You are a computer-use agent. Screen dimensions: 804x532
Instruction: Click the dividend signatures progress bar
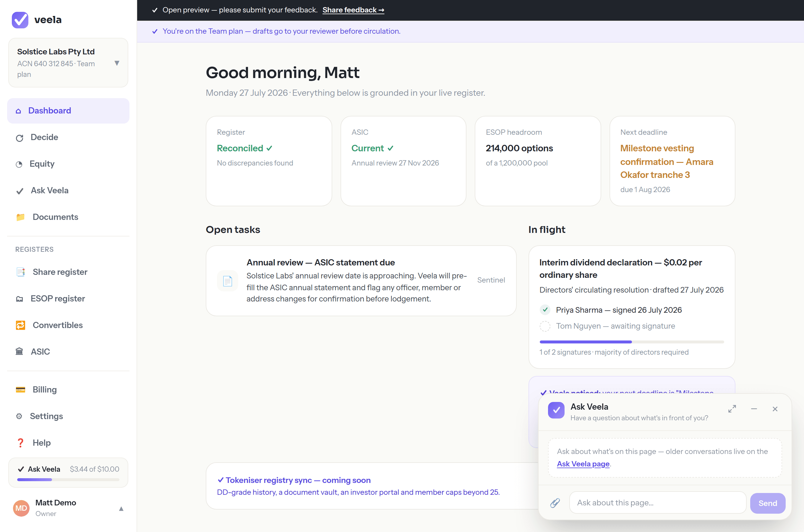tap(632, 342)
